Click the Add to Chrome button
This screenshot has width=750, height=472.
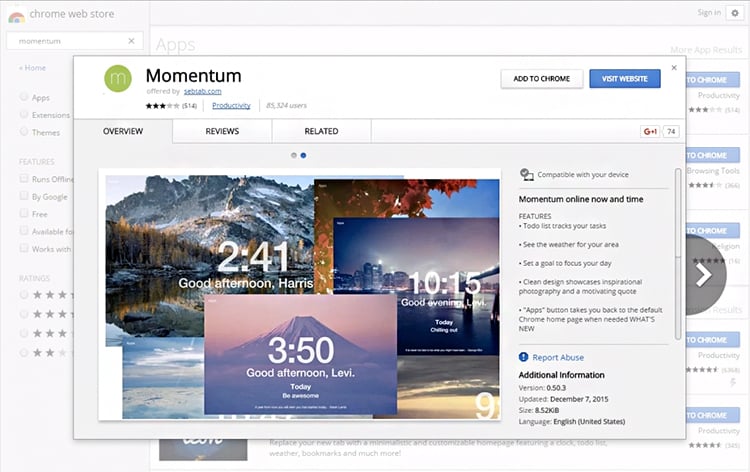tap(542, 79)
